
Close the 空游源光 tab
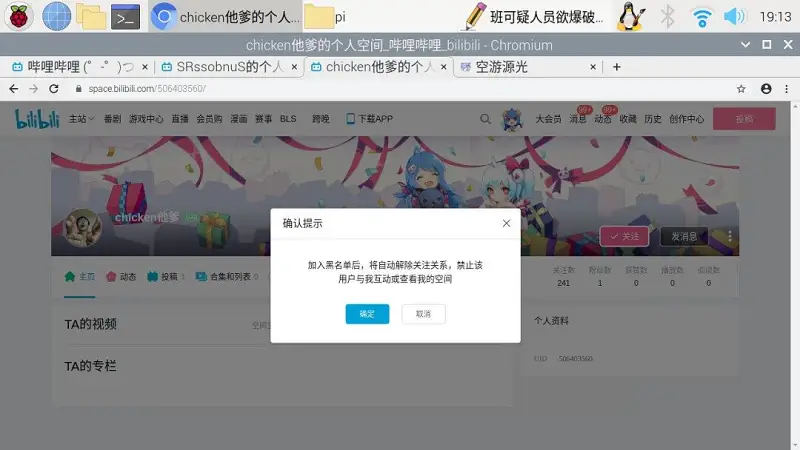click(593, 67)
